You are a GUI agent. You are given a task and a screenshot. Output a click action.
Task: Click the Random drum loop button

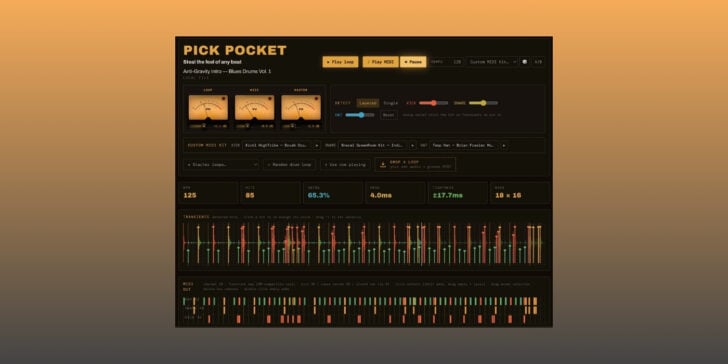290,164
